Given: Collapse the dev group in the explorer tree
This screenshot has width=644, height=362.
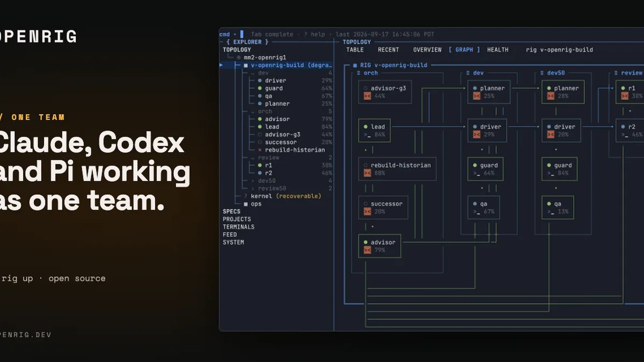Looking at the screenshot, I should click(253, 73).
